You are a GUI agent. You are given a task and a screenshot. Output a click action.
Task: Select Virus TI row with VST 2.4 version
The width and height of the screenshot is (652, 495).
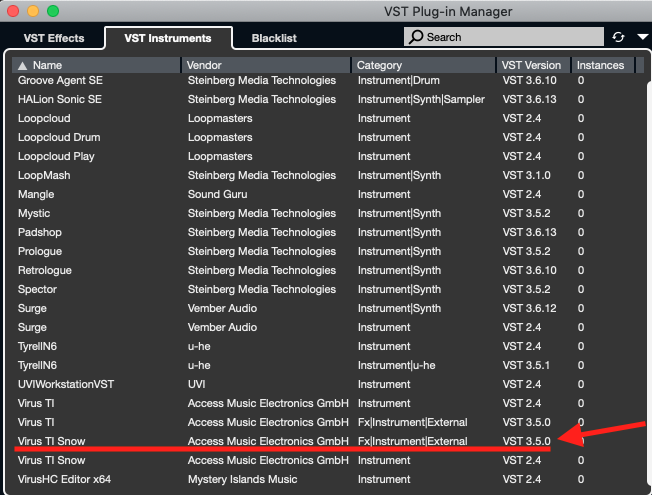[x=328, y=403]
